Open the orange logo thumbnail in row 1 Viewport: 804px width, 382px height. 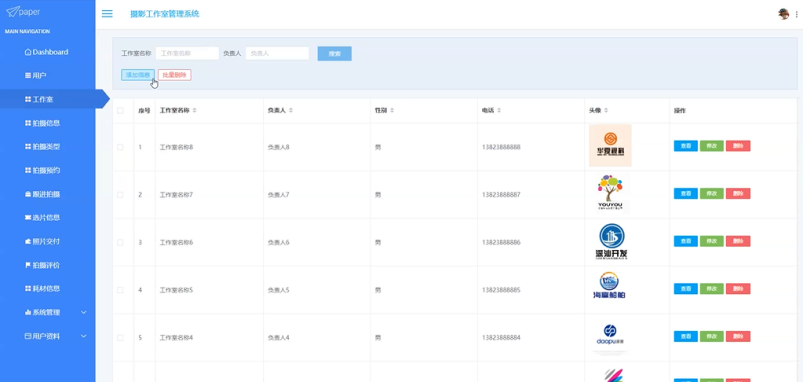point(610,146)
